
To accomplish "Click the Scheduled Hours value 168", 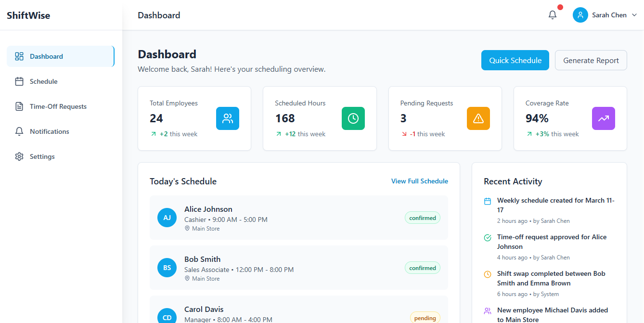I will coord(285,118).
